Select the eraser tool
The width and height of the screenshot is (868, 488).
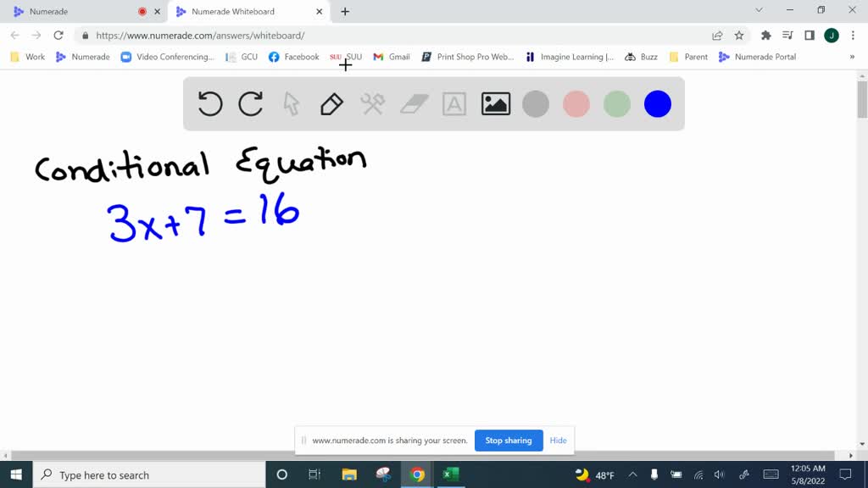pos(414,104)
